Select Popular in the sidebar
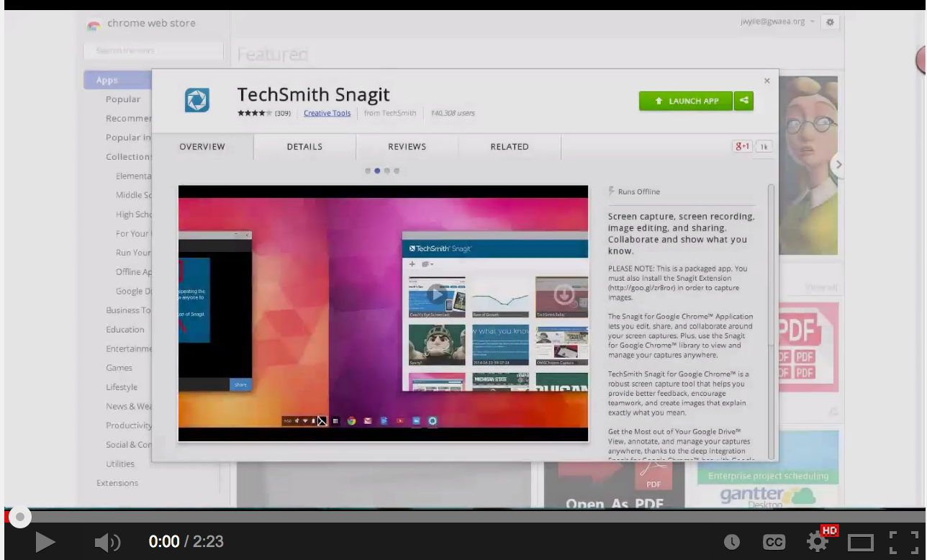This screenshot has height=560, width=927. [123, 99]
